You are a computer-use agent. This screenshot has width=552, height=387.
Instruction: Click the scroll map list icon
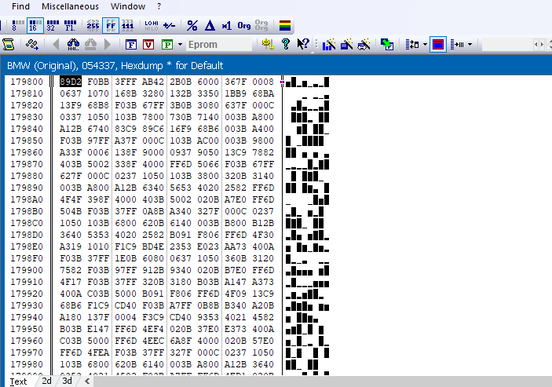coord(8,44)
